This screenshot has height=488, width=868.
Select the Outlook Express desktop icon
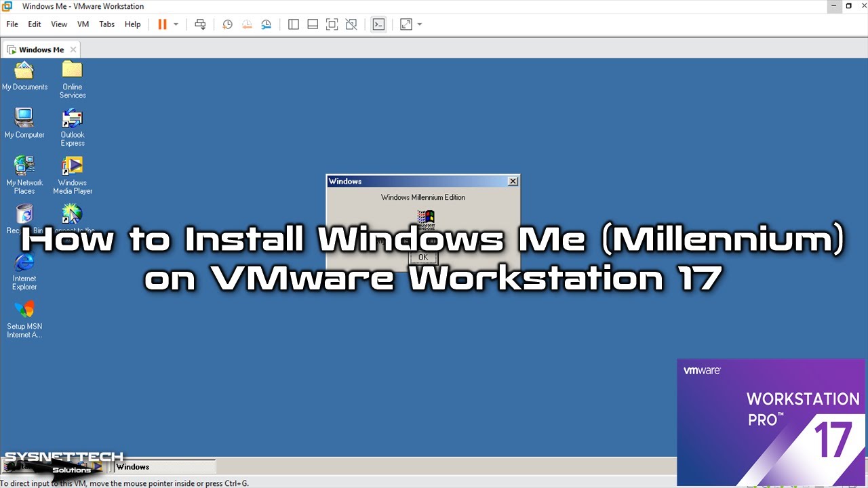[x=73, y=127]
